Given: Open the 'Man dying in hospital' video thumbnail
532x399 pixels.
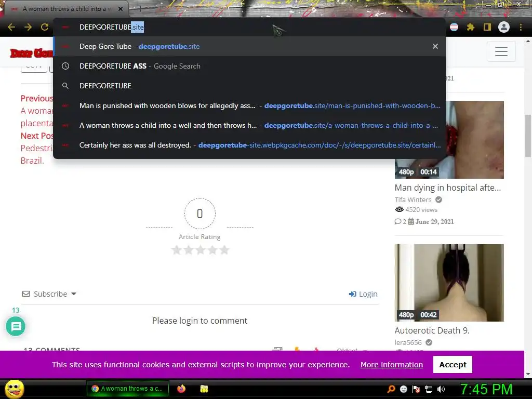Looking at the screenshot, I should tap(449, 139).
